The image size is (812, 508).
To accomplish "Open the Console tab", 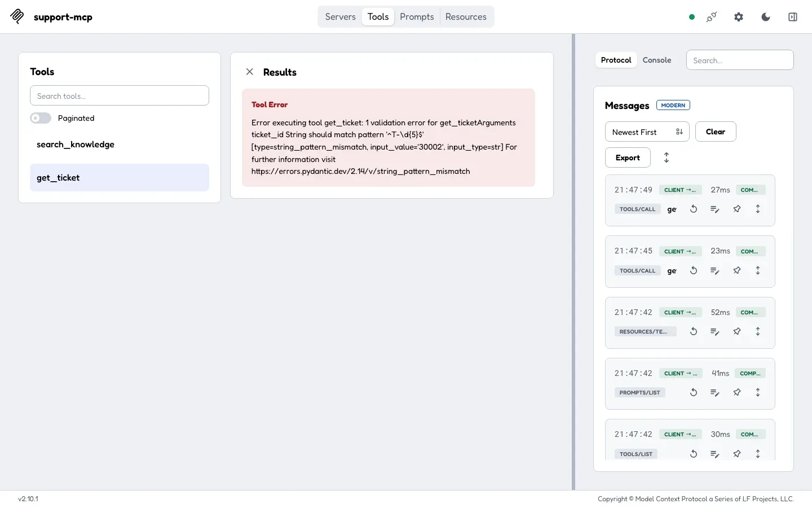I will click(x=657, y=60).
